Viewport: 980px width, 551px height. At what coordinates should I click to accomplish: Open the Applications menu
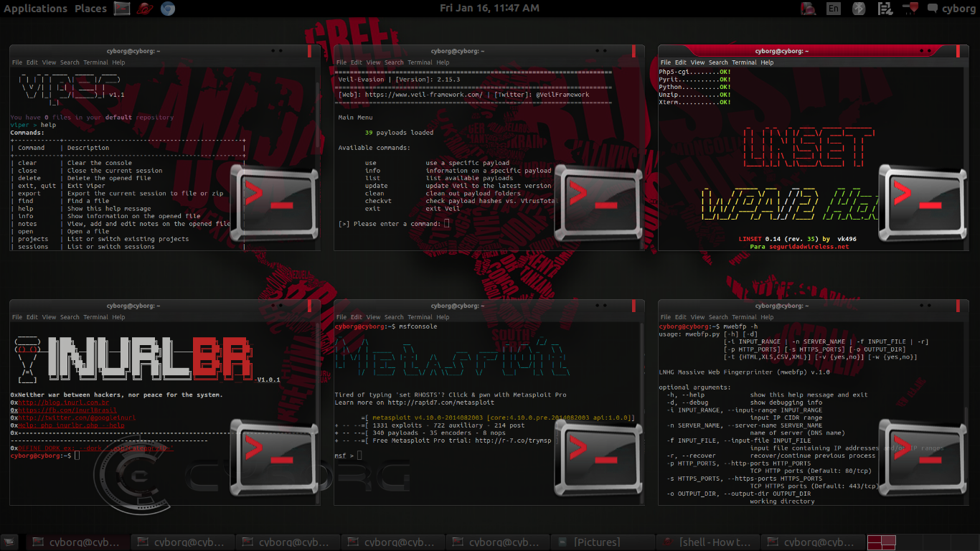(35, 9)
